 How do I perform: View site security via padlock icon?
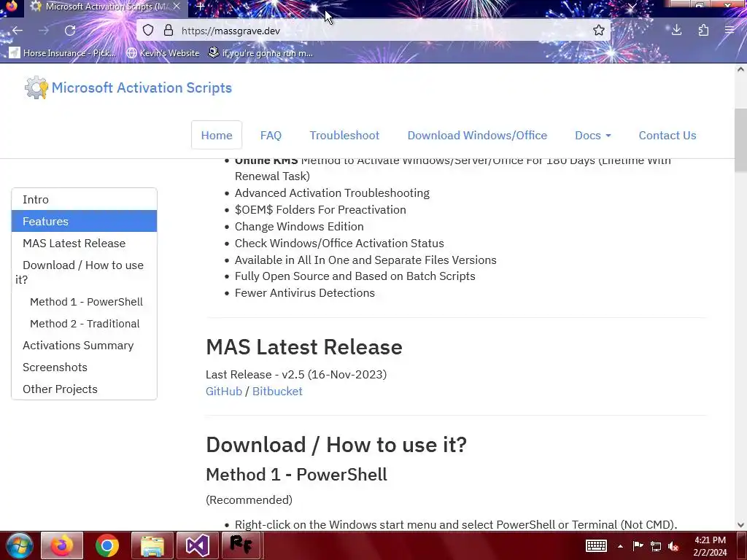coord(169,31)
